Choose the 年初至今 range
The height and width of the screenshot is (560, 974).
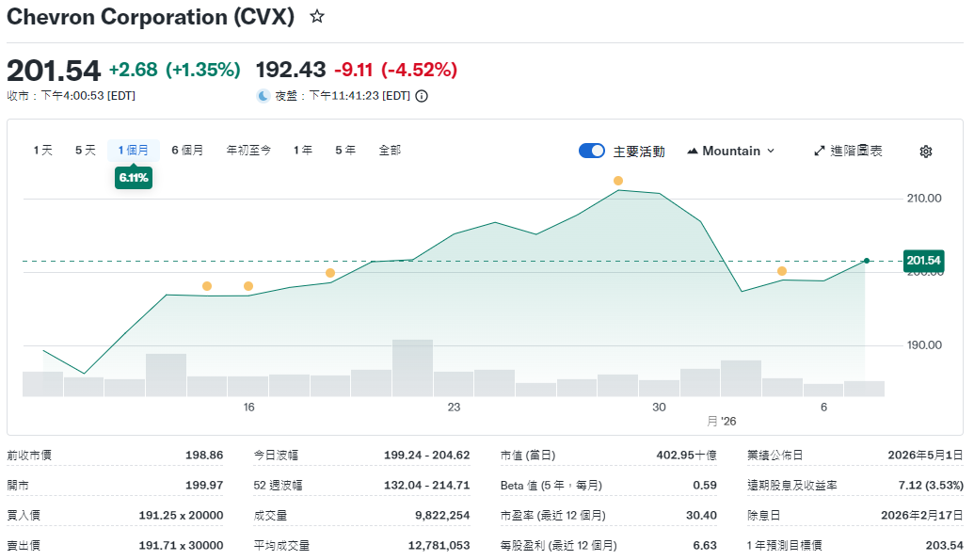pyautogui.click(x=248, y=151)
